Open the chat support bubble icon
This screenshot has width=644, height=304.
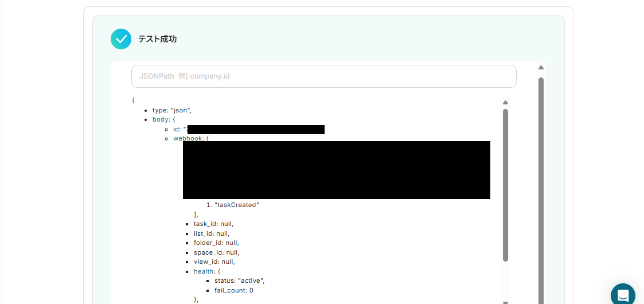pos(623,294)
